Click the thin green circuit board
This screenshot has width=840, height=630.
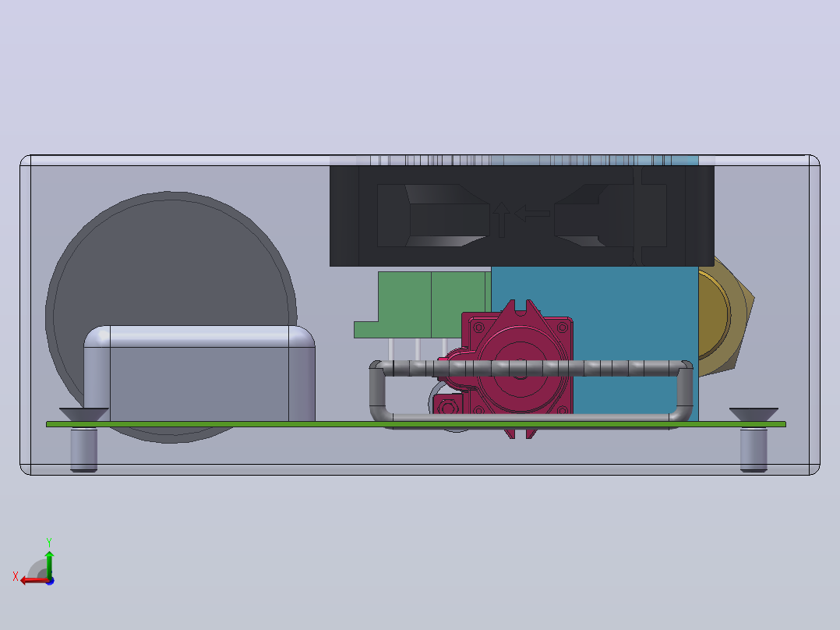416,424
